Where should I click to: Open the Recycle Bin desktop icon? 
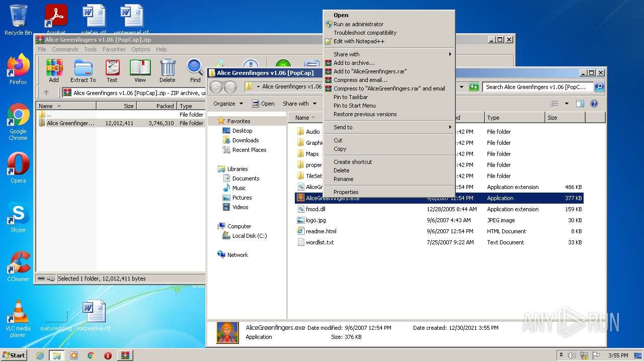click(x=18, y=20)
